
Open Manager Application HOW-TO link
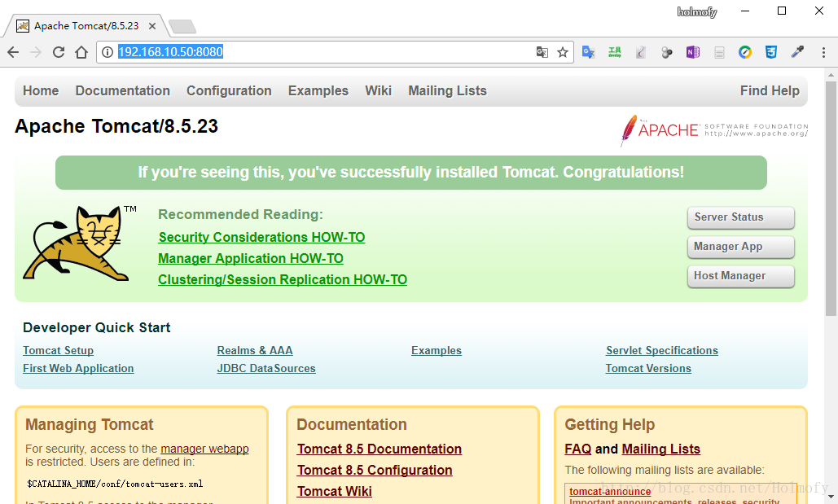click(x=251, y=259)
